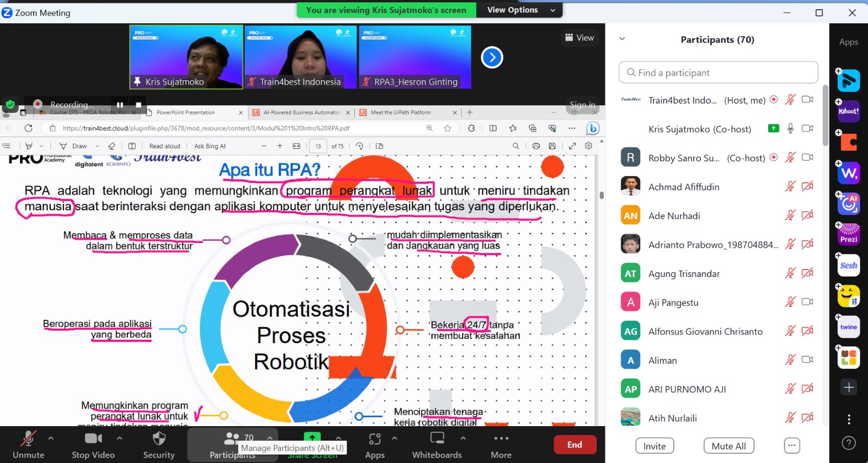Click the browser refresh icon

tap(28, 128)
